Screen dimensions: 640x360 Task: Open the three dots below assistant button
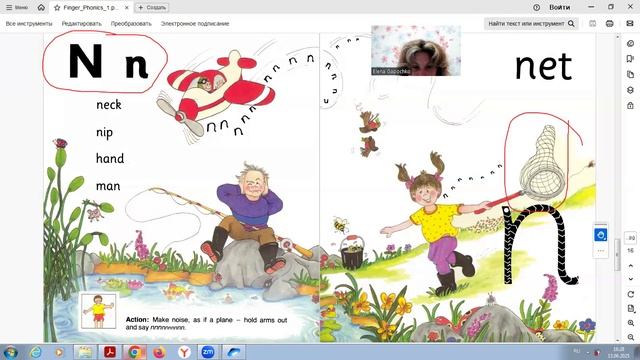[x=600, y=251]
